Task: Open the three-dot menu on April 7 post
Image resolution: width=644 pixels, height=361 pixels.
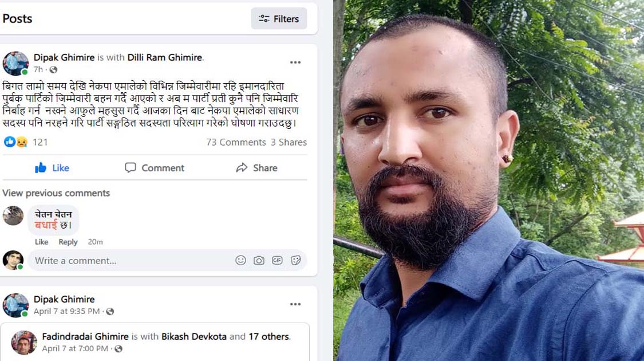Action: click(295, 304)
